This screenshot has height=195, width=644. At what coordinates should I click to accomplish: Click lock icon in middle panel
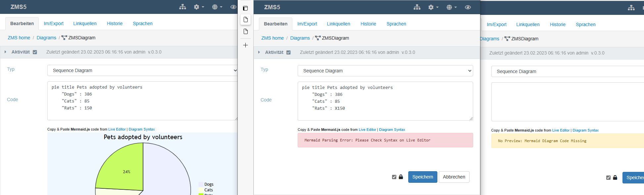(401, 177)
